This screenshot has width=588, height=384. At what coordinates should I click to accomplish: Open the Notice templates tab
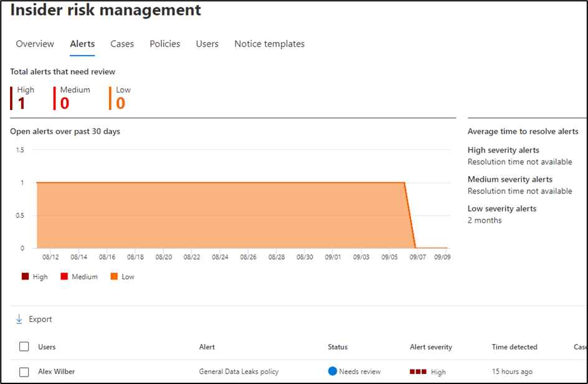(269, 44)
